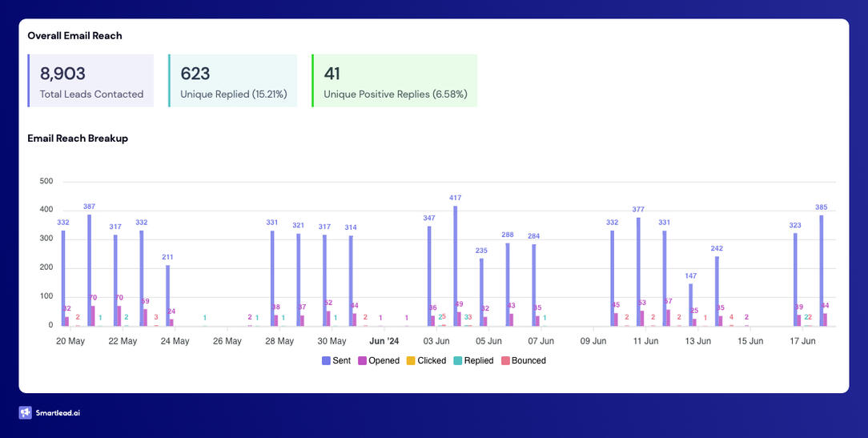Screen dimensions: 868x438
Task: Select the Unique Positive Replies card
Action: coord(395,81)
